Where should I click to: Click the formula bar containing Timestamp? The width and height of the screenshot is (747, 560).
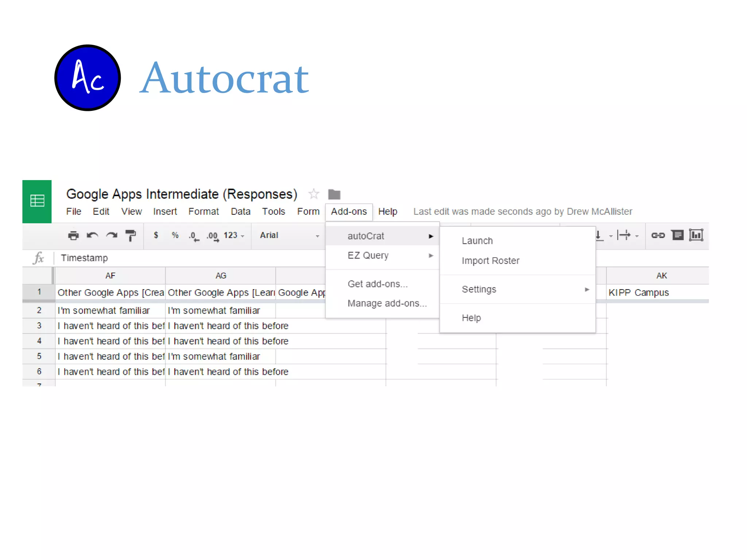click(190, 258)
